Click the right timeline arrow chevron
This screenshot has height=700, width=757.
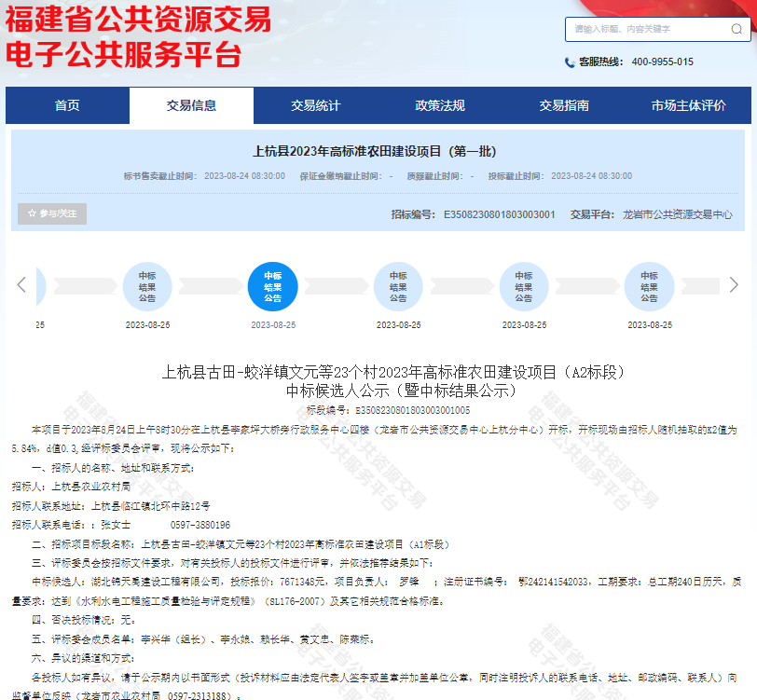[x=736, y=284]
